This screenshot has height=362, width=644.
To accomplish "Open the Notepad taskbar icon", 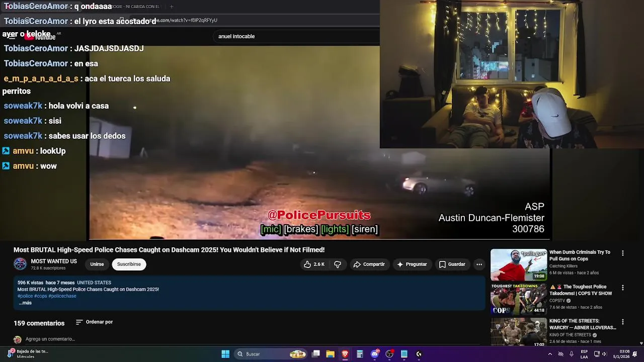I will tap(404, 354).
